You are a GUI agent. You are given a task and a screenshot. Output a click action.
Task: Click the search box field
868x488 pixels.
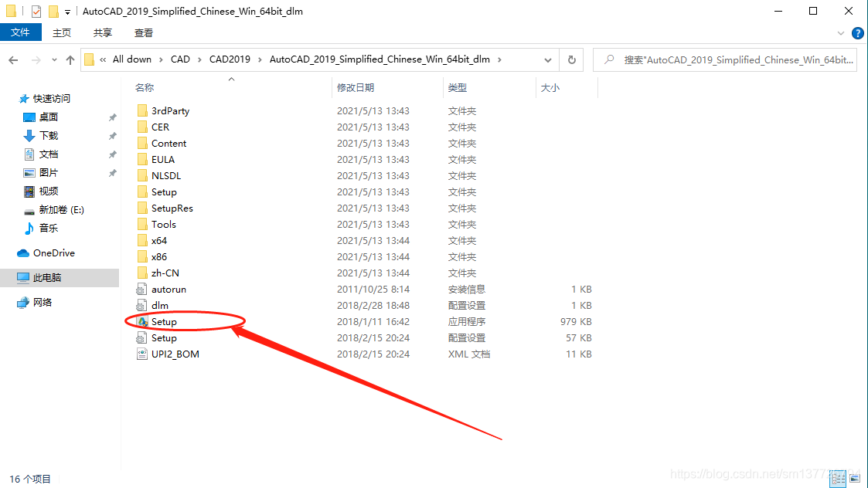point(725,59)
